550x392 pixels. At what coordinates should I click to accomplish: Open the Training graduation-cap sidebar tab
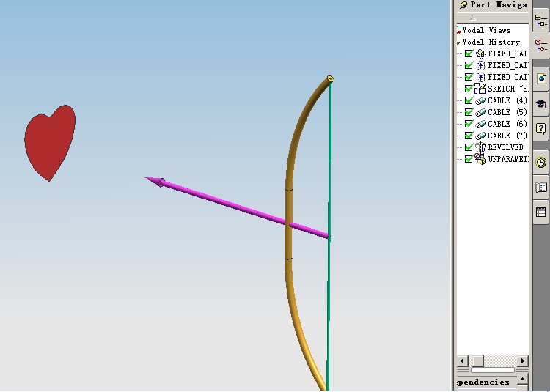(541, 104)
